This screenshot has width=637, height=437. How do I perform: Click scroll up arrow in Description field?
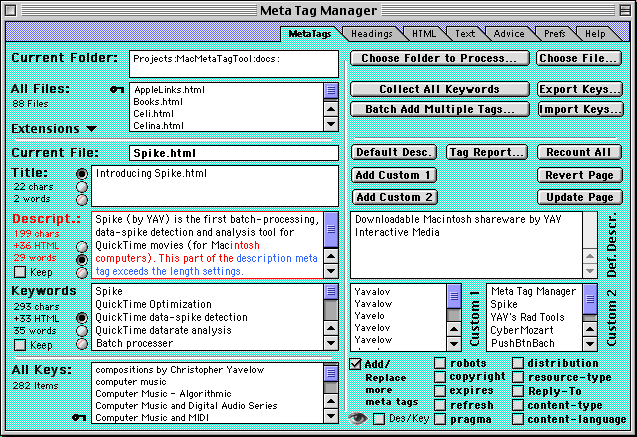pos(331,256)
